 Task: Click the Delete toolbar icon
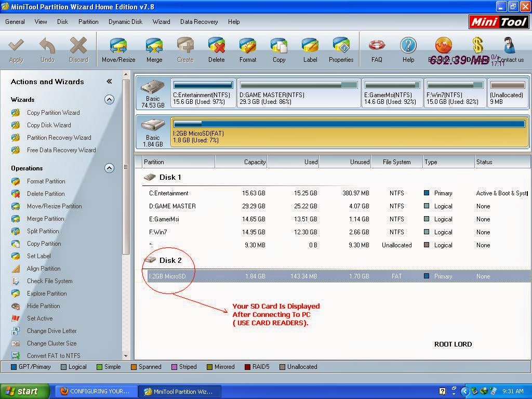(217, 46)
